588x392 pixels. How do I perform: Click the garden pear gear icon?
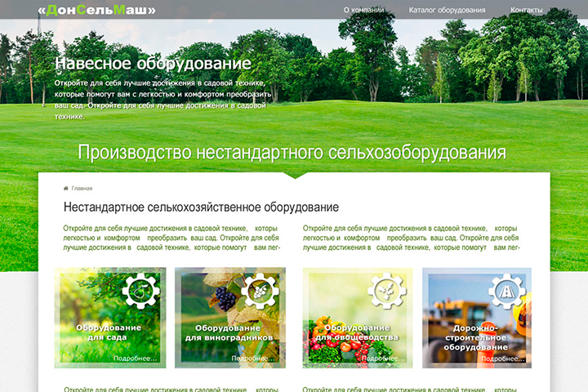pos(141,291)
